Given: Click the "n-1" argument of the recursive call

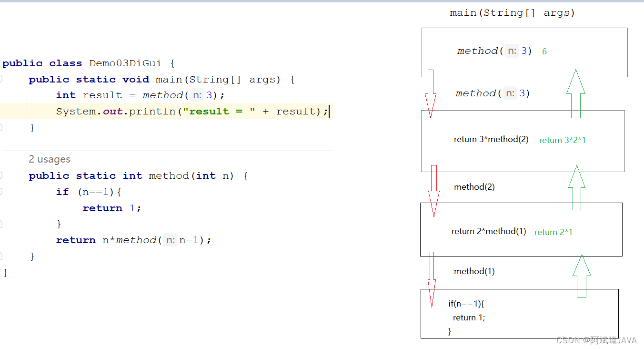Looking at the screenshot, I should coord(189,240).
